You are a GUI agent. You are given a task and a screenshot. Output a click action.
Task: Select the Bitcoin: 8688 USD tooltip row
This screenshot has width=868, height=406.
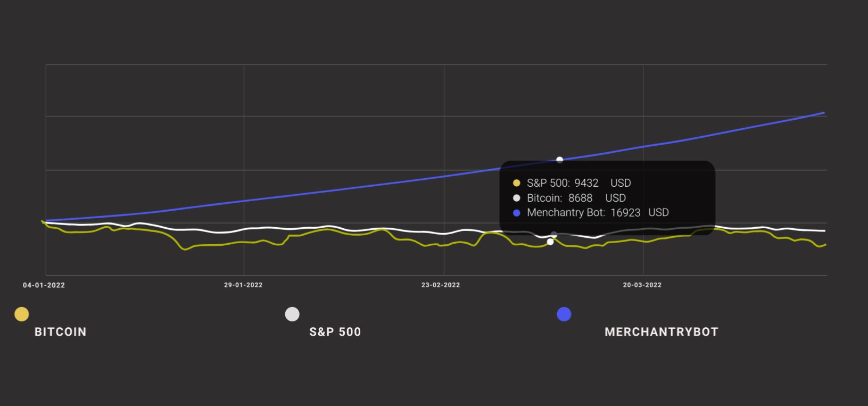(576, 198)
